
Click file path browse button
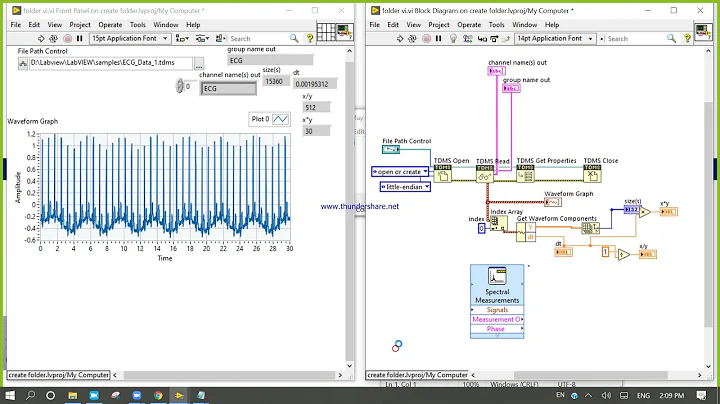[x=199, y=63]
